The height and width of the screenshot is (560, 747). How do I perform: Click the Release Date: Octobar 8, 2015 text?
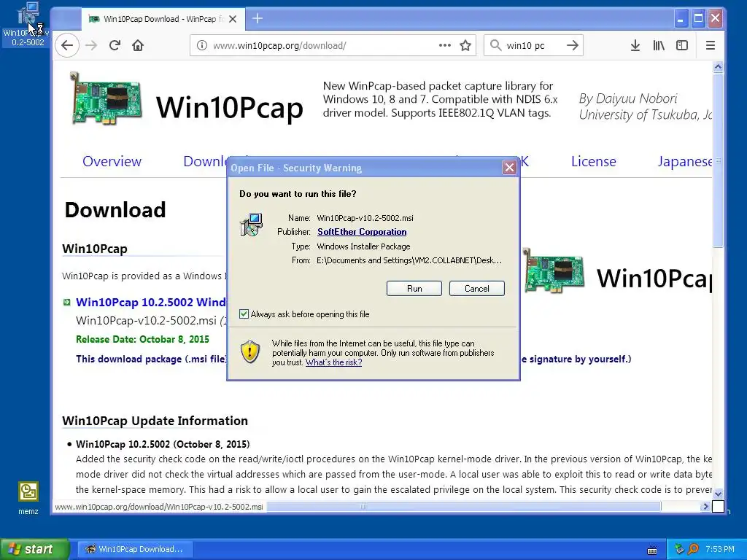tap(142, 340)
